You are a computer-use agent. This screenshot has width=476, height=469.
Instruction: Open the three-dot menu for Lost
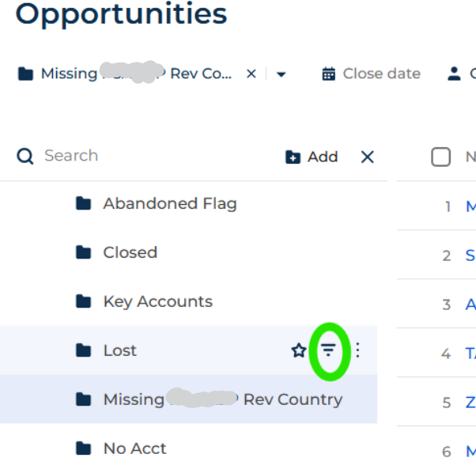coord(357,350)
